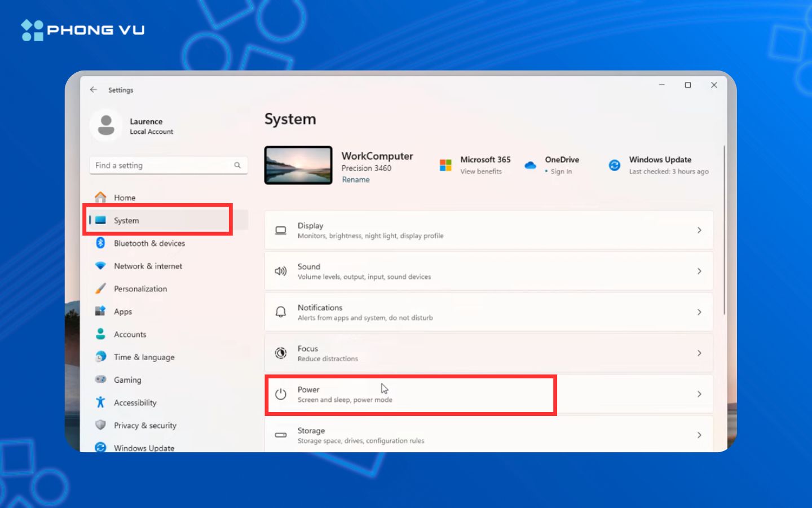
Task: Click the Accessibility icon
Action: pyautogui.click(x=101, y=402)
